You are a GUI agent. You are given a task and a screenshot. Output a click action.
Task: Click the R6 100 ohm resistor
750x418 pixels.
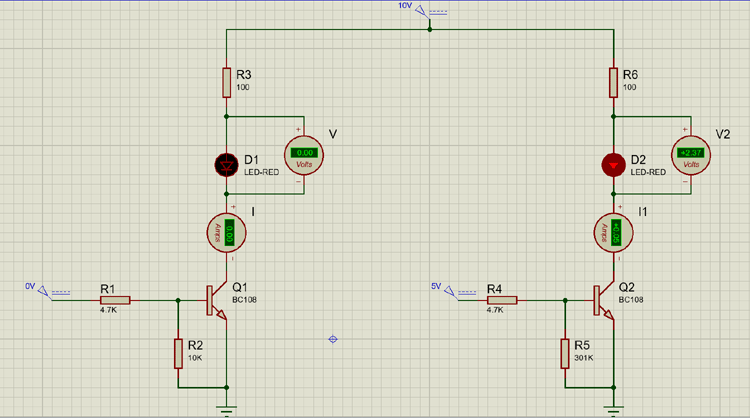coord(613,83)
